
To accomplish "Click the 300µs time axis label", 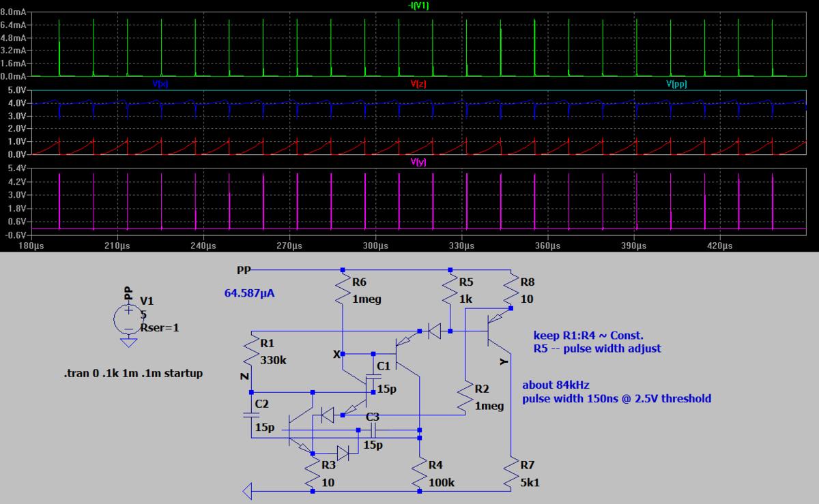I will [375, 246].
